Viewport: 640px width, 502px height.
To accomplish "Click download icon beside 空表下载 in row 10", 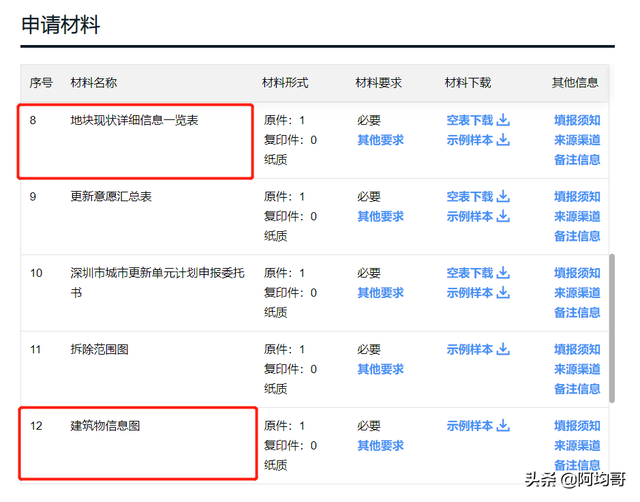I will (x=503, y=273).
